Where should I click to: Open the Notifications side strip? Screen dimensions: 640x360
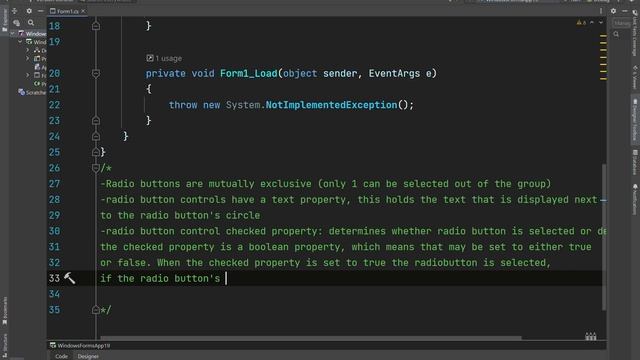pyautogui.click(x=635, y=199)
